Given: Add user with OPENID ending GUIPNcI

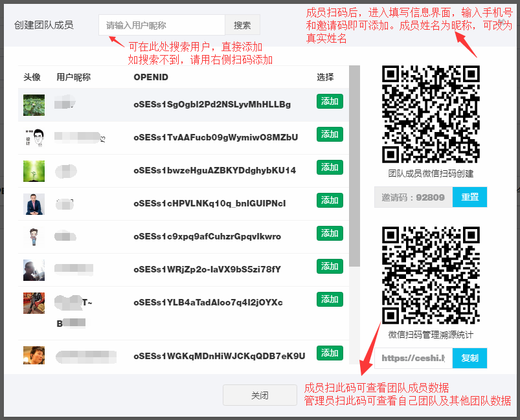Looking at the screenshot, I should tap(330, 200).
